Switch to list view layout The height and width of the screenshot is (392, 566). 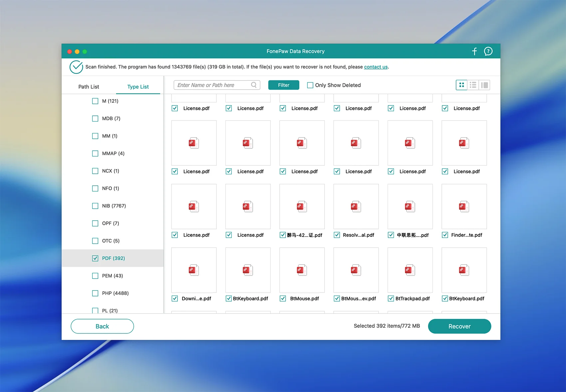473,85
